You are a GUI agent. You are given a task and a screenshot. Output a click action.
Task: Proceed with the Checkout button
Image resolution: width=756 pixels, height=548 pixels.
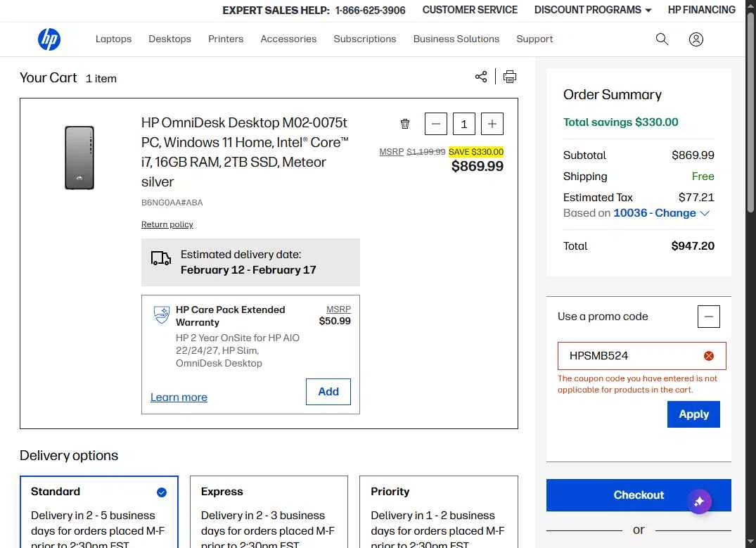click(639, 495)
